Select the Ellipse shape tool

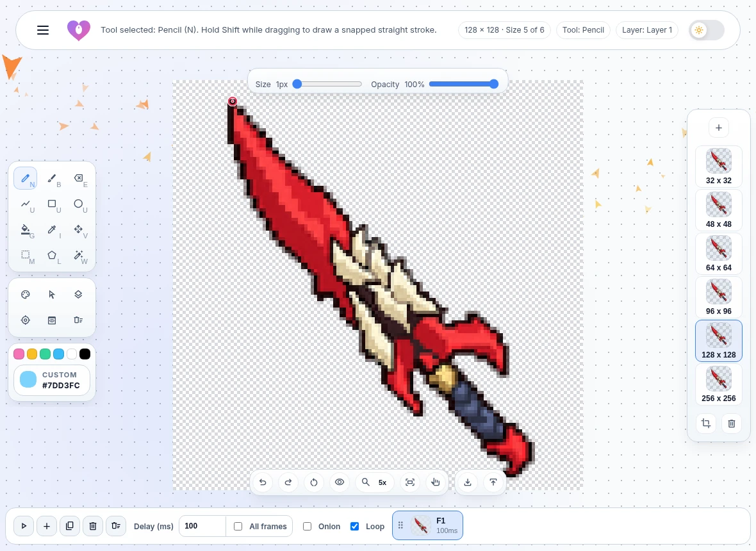(x=79, y=204)
